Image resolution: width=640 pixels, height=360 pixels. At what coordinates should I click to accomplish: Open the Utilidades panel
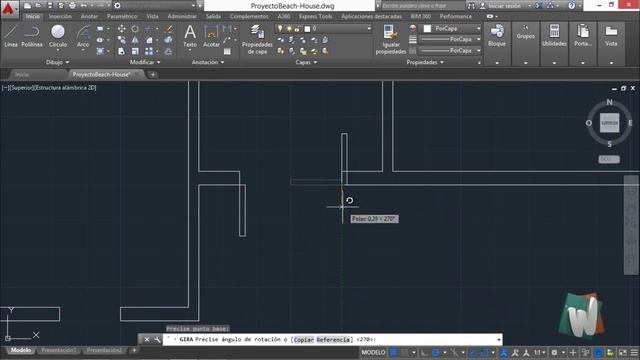pyautogui.click(x=554, y=36)
